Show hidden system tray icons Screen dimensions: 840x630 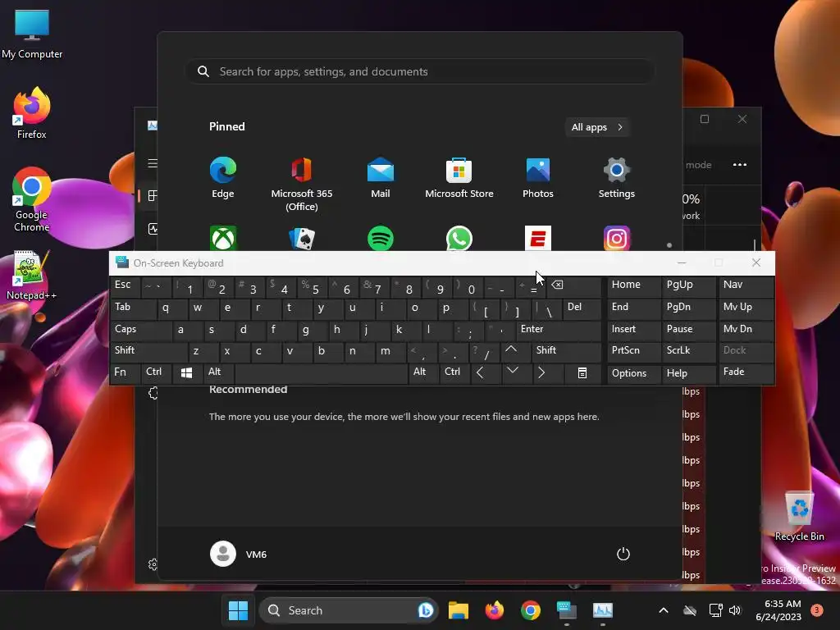[663, 610]
